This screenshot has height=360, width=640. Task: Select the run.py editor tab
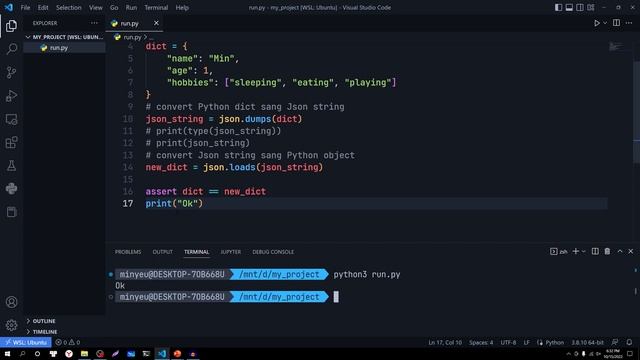click(x=134, y=23)
